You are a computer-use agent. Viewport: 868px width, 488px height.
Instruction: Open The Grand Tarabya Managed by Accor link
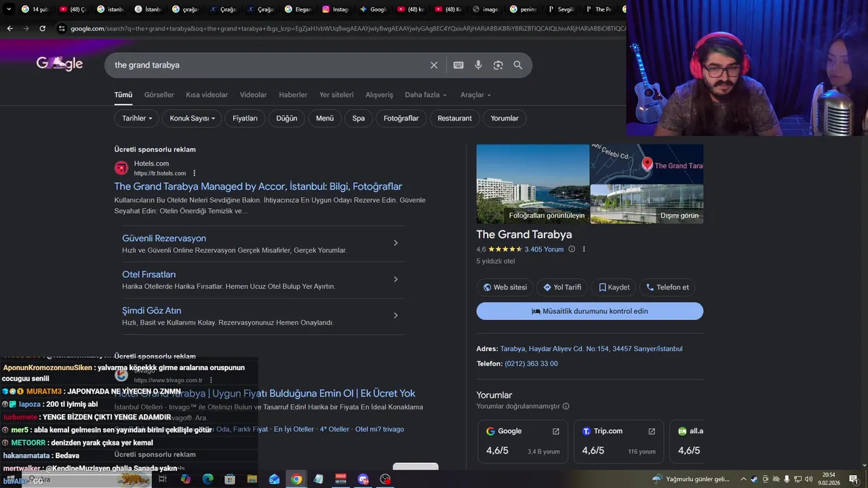258,186
